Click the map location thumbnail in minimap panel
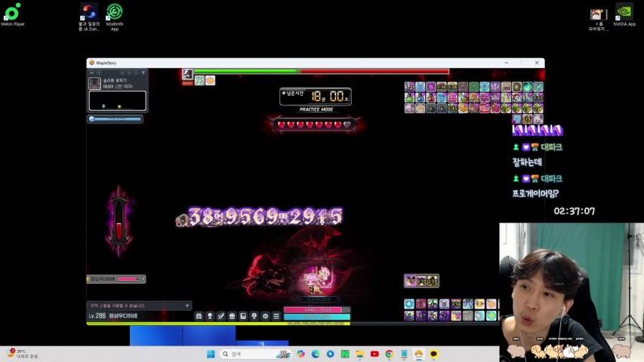 [95, 83]
